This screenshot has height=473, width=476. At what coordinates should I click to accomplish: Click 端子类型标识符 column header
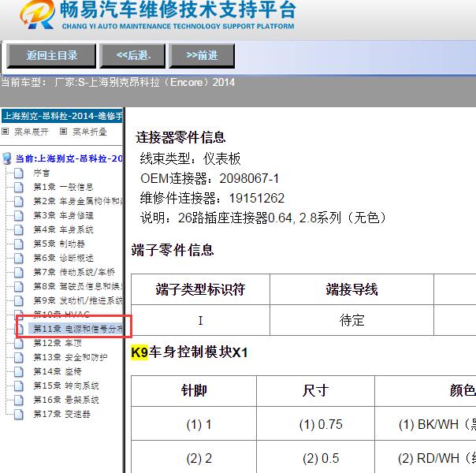(200, 289)
